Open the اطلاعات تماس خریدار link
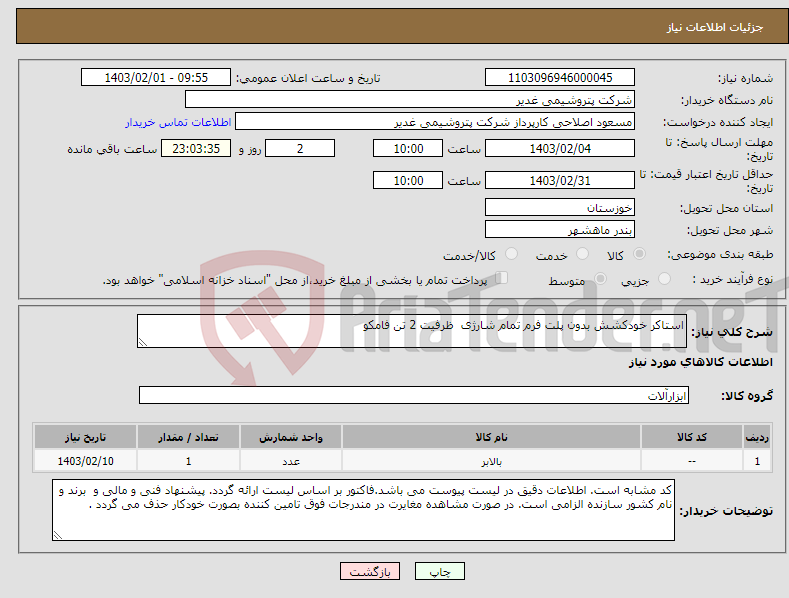The image size is (789, 598). pos(178,122)
